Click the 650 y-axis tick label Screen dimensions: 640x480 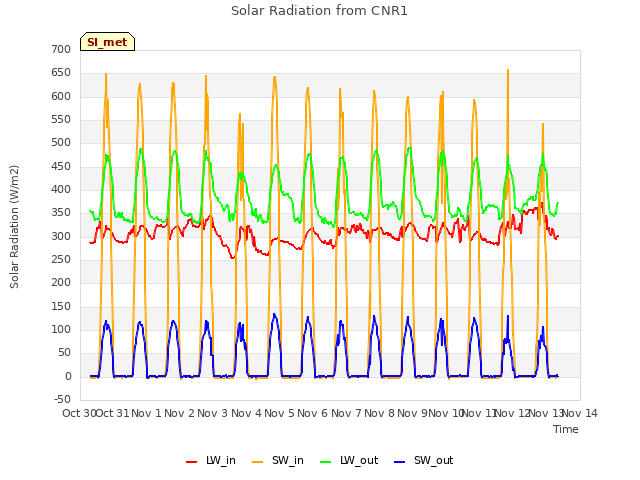point(61,73)
